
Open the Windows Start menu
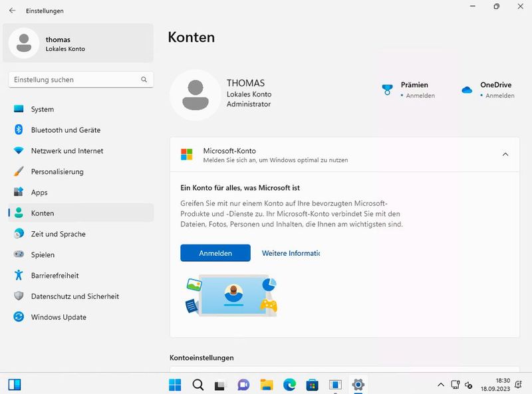pos(175,384)
